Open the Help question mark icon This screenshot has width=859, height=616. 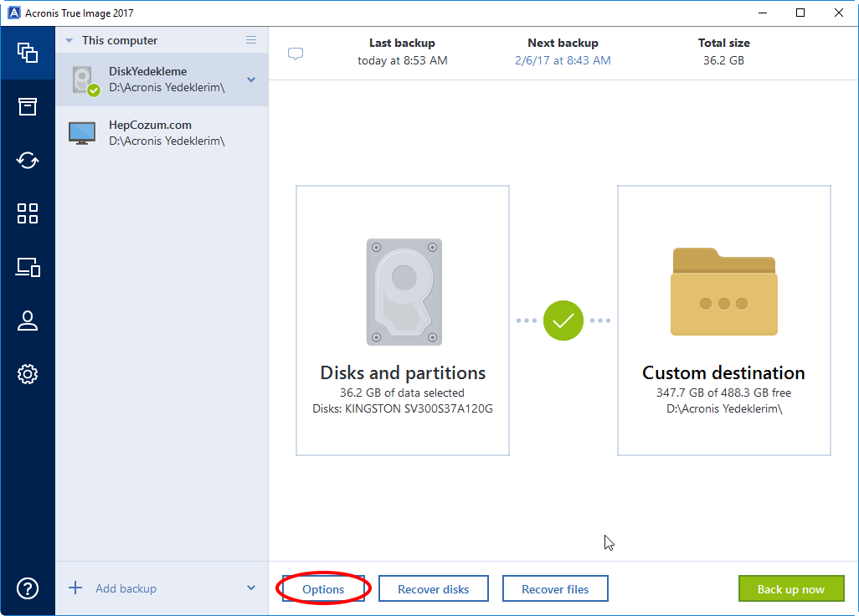28,588
